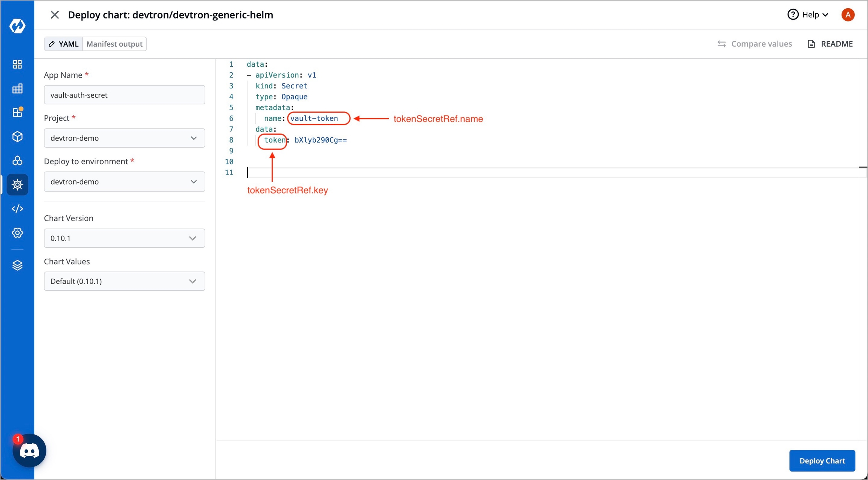Click the README document icon

(811, 44)
